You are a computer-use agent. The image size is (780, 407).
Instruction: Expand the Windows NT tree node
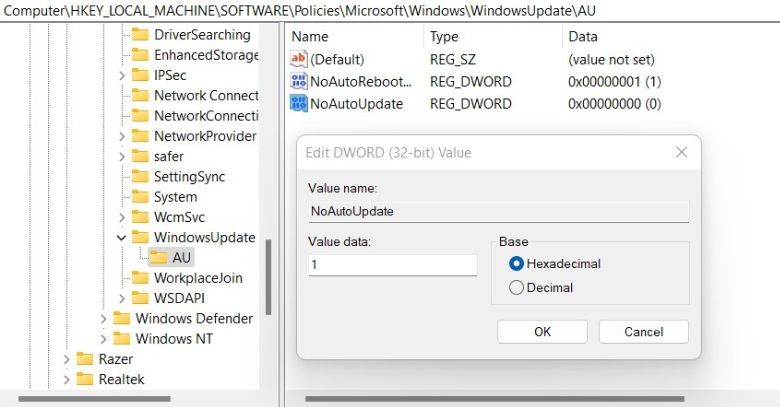pyautogui.click(x=103, y=339)
